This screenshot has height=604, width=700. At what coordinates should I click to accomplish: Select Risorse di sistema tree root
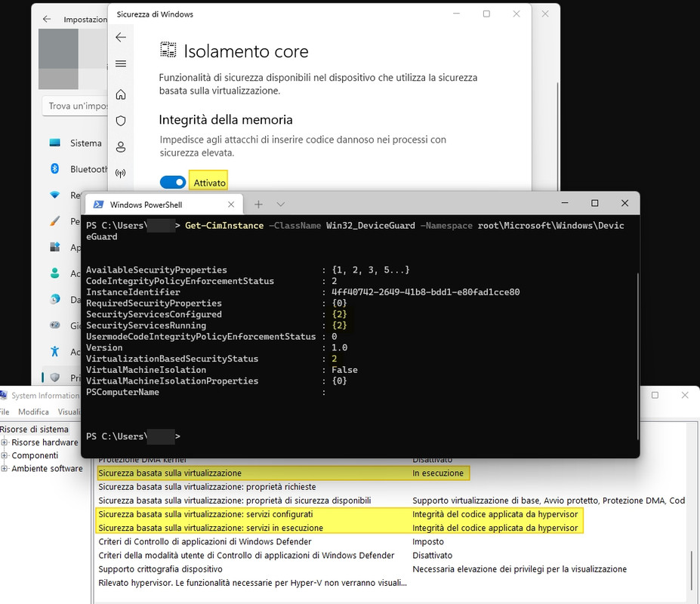(35, 429)
